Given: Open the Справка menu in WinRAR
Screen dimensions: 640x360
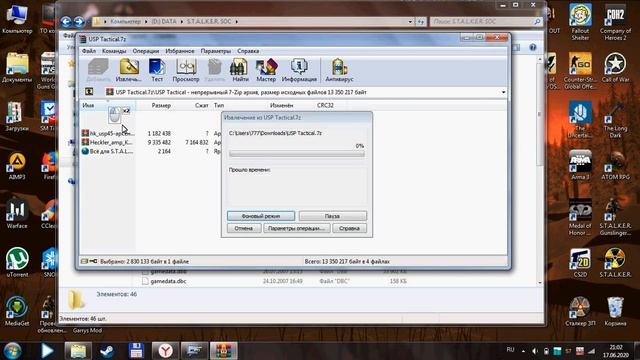Looking at the screenshot, I should [248, 51].
